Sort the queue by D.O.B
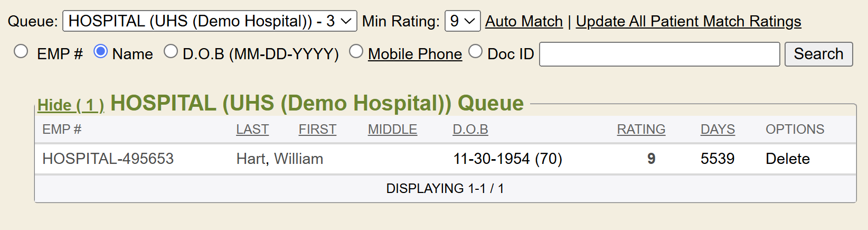The image size is (868, 230). pyautogui.click(x=470, y=130)
